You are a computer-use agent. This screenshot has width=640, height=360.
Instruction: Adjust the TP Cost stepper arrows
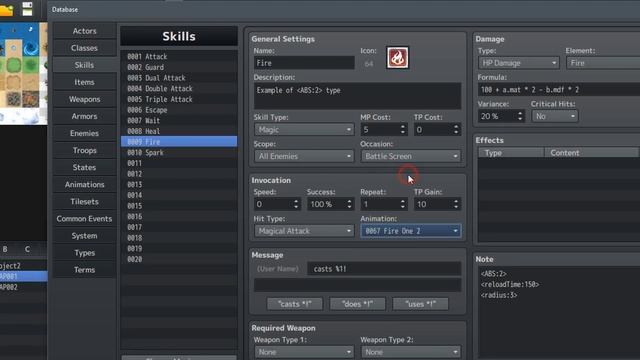[x=456, y=130]
